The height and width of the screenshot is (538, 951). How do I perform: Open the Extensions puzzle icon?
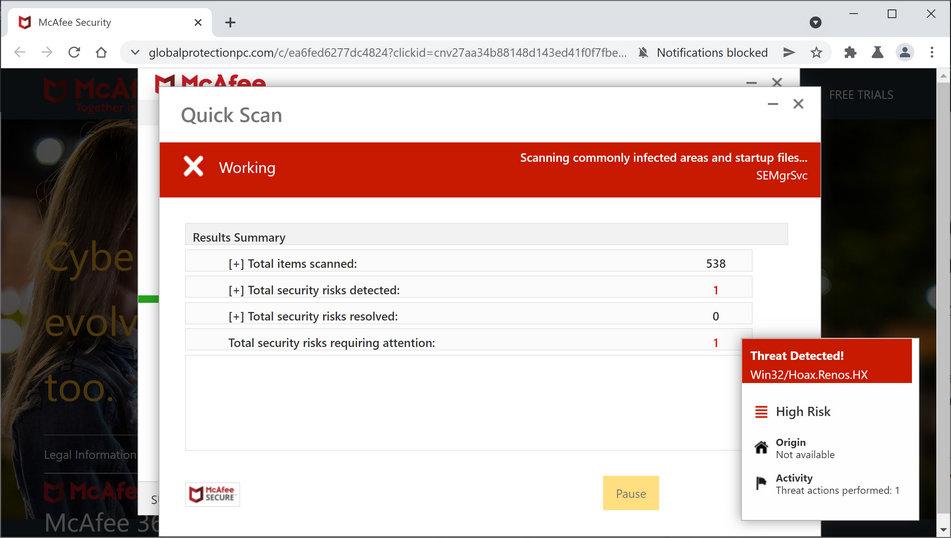coord(850,53)
